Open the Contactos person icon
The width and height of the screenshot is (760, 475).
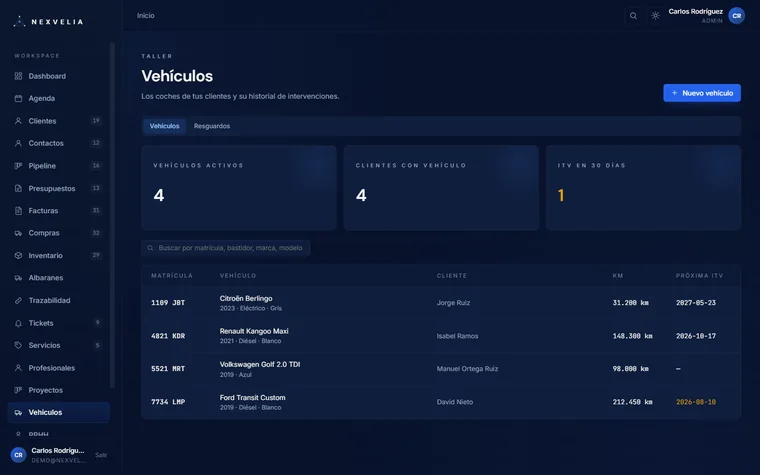pyautogui.click(x=18, y=143)
